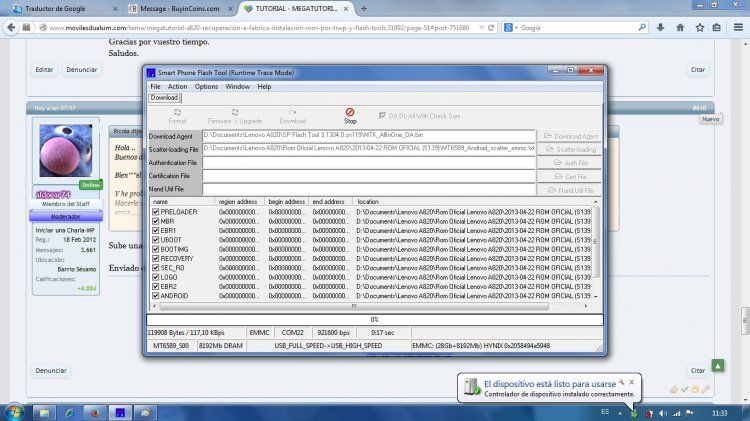Click the Firefox URL address bar

260,28
